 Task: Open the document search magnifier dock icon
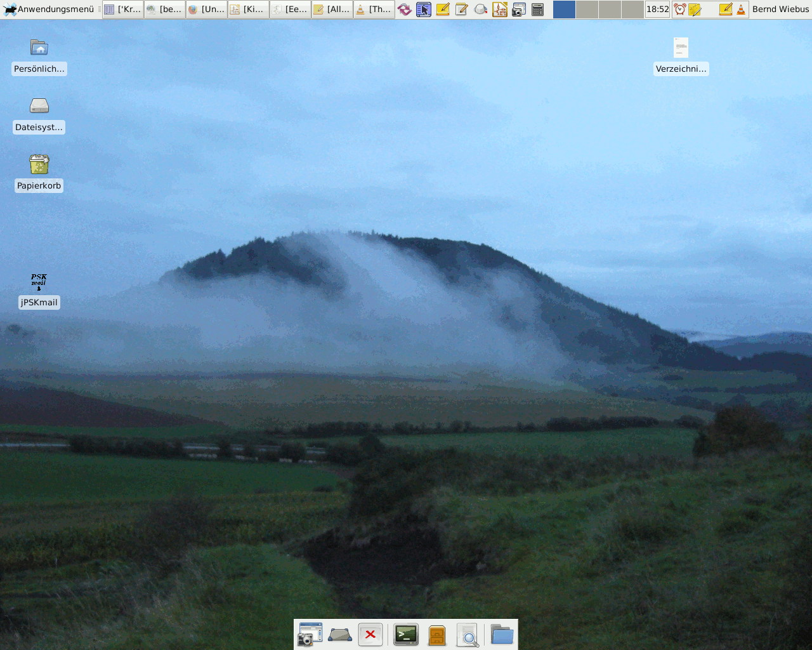[x=468, y=634]
